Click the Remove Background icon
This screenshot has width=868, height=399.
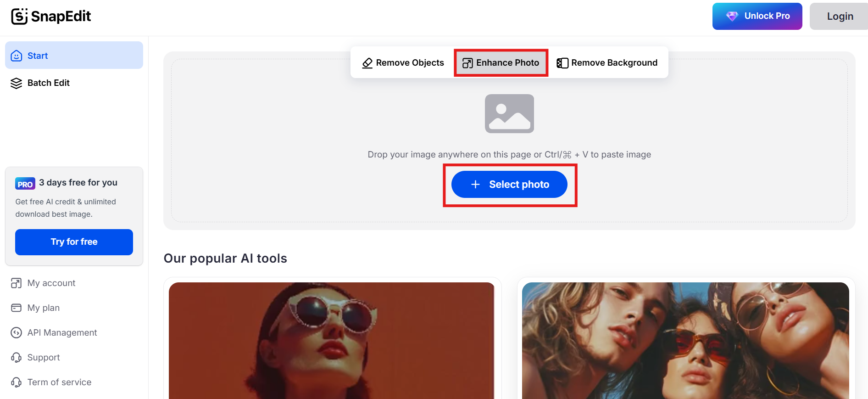(x=563, y=63)
